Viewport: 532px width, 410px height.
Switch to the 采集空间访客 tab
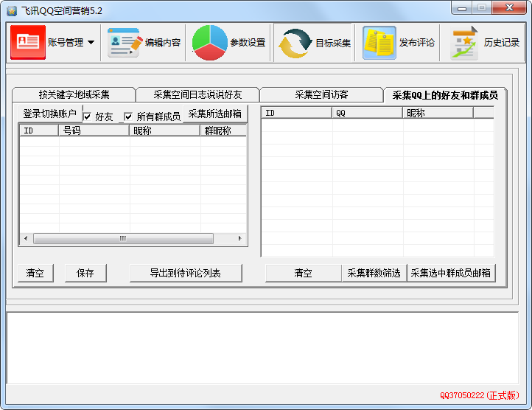[x=321, y=94]
